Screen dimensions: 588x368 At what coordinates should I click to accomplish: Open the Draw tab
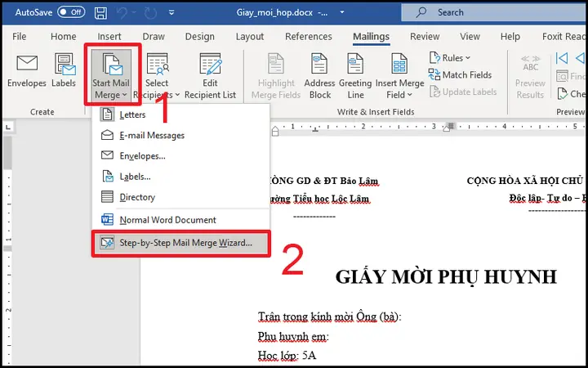(x=154, y=37)
